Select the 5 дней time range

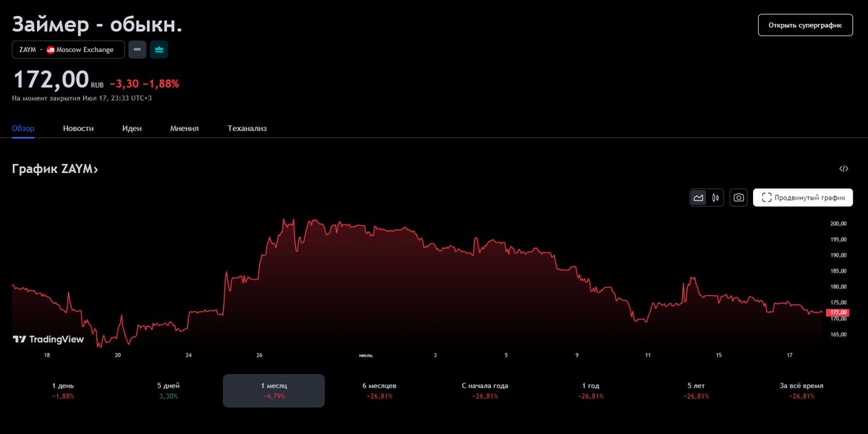pos(168,391)
